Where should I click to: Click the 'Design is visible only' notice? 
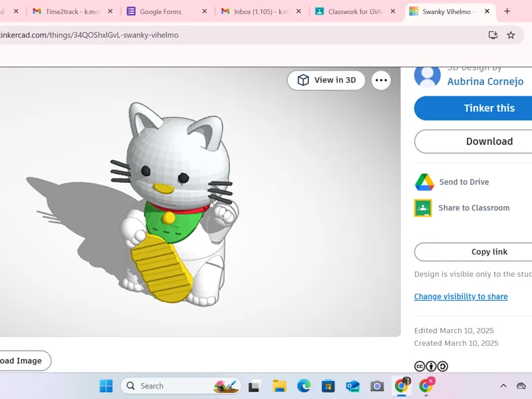click(473, 274)
